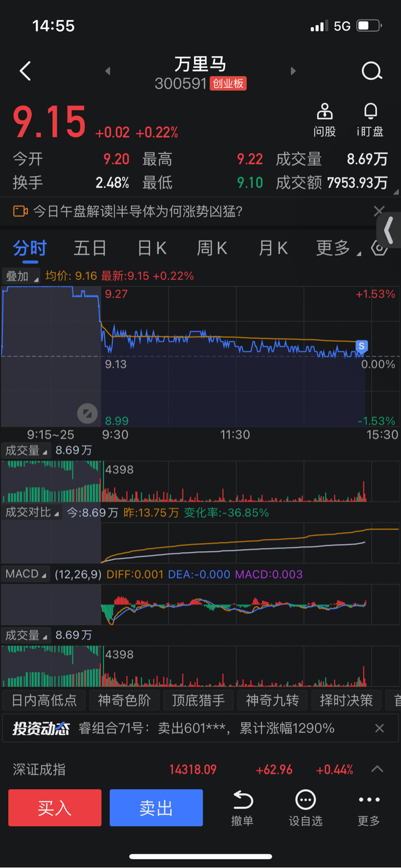Tap the 变化率:-36.85% label

coord(226,513)
